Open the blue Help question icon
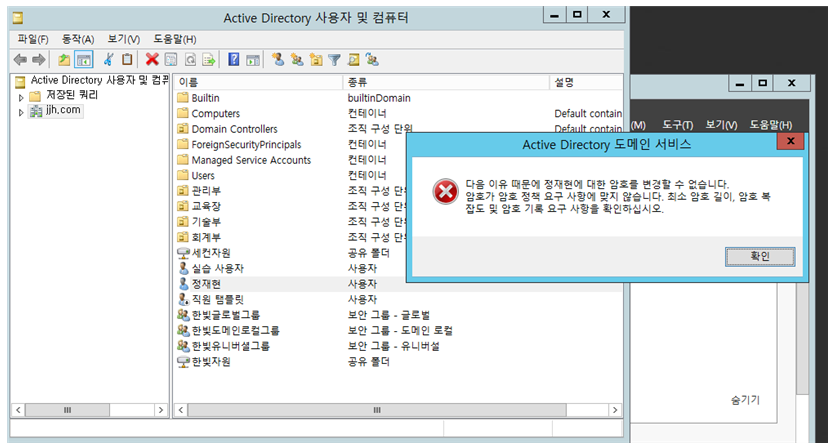 tap(234, 60)
